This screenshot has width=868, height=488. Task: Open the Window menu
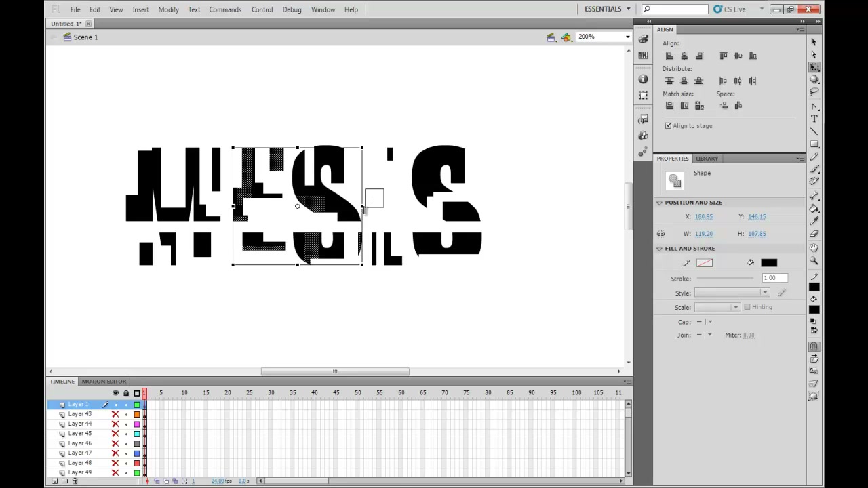(323, 9)
